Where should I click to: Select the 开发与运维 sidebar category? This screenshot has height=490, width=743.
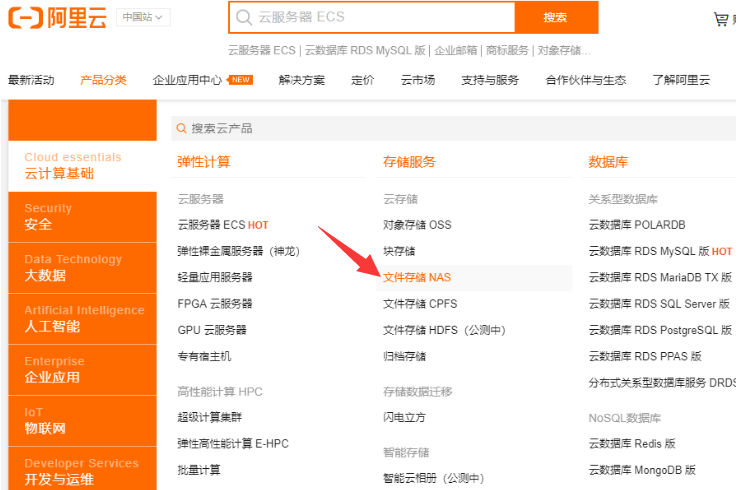tap(82, 469)
